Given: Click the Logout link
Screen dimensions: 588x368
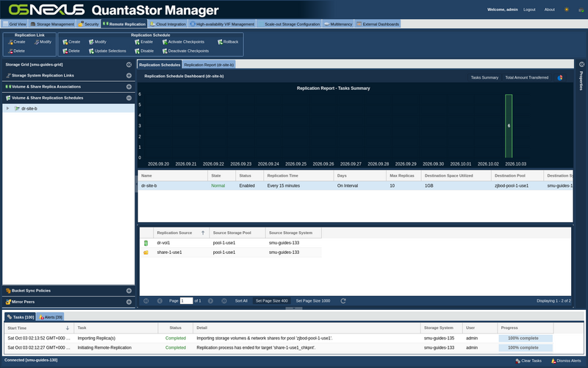Looking at the screenshot, I should pos(529,10).
